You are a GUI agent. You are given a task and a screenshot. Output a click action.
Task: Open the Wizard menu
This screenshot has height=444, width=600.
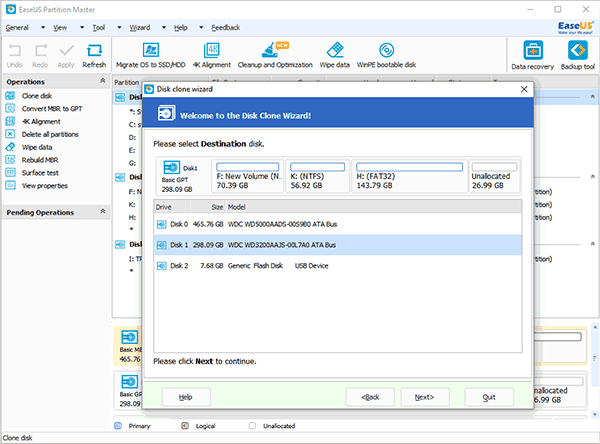(140, 28)
